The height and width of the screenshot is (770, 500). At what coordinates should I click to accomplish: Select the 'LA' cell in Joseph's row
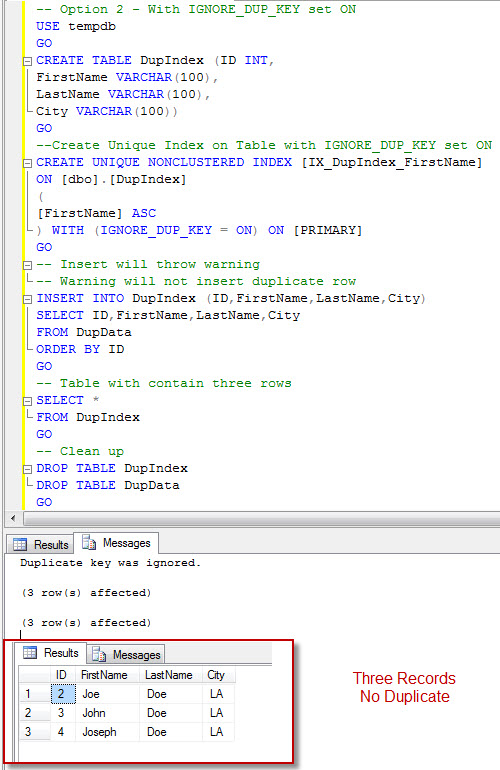[x=219, y=732]
